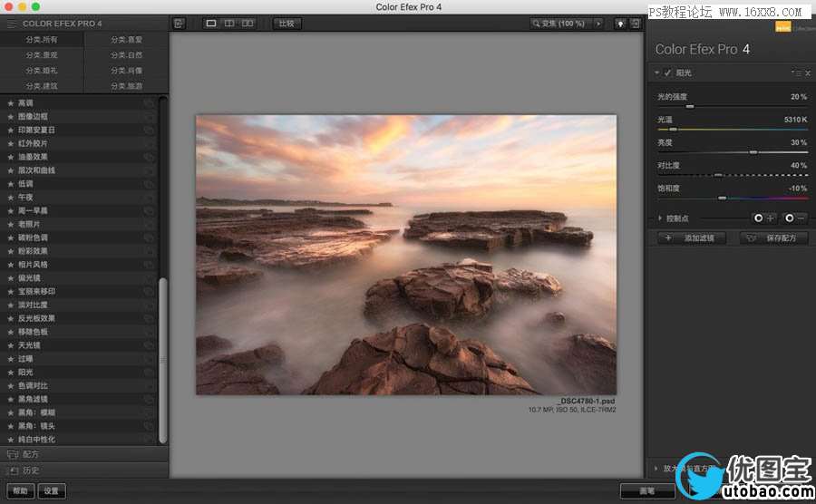The width and height of the screenshot is (816, 504).
Task: Toggle favorite star for 图像边框 filter
Action: point(10,117)
